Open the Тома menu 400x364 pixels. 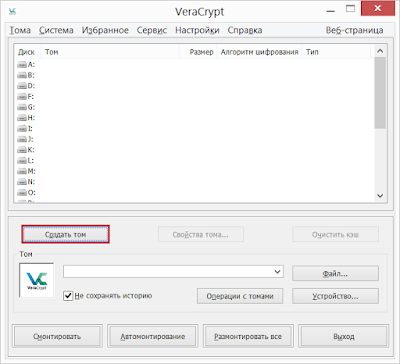[20, 30]
